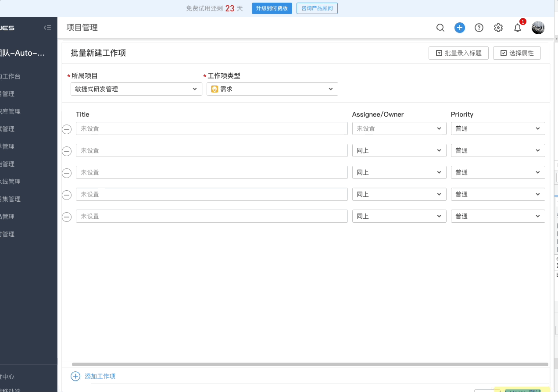Click the blue plus quick-create icon

click(460, 27)
